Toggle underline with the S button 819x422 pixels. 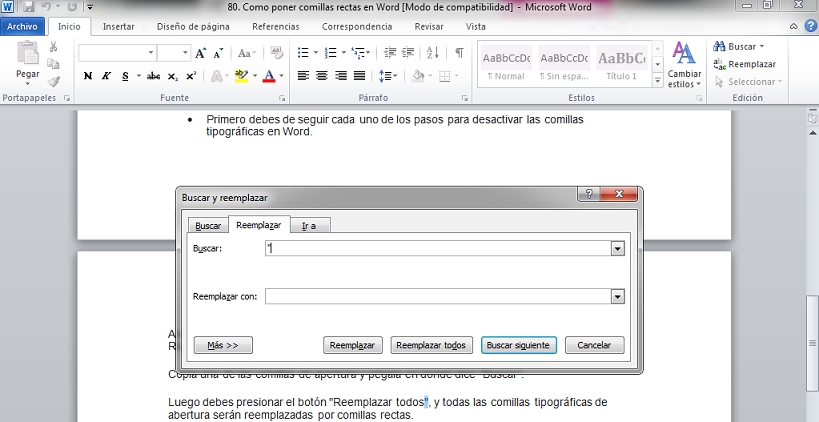click(125, 76)
